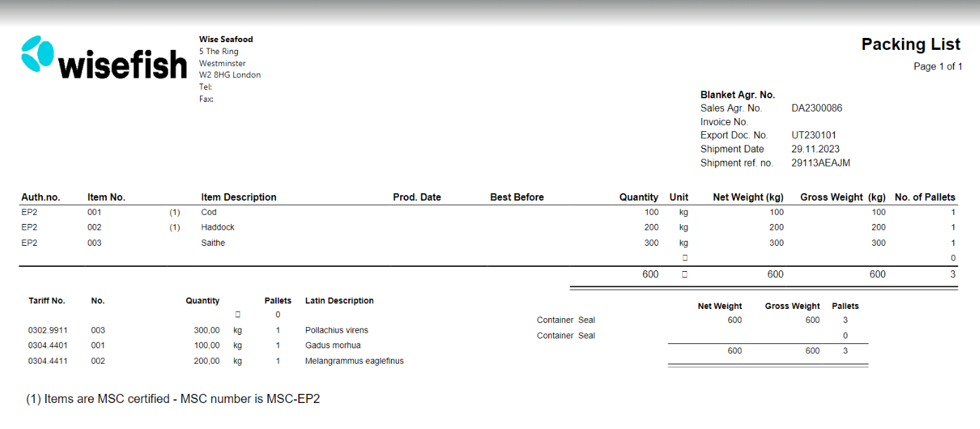Click the wisefish blue fish logo icon
The height and width of the screenshot is (429, 980).
pos(37,53)
